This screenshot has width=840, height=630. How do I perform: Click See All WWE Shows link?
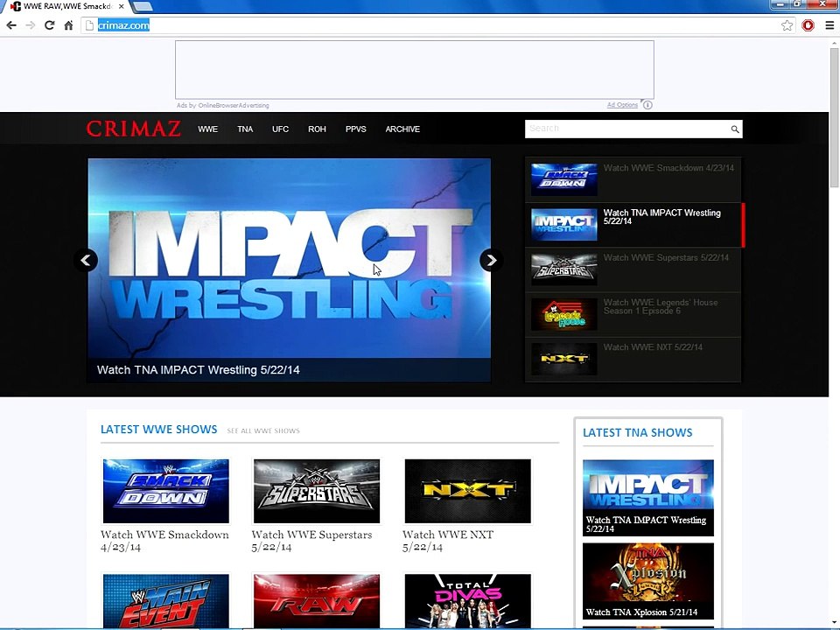[263, 430]
